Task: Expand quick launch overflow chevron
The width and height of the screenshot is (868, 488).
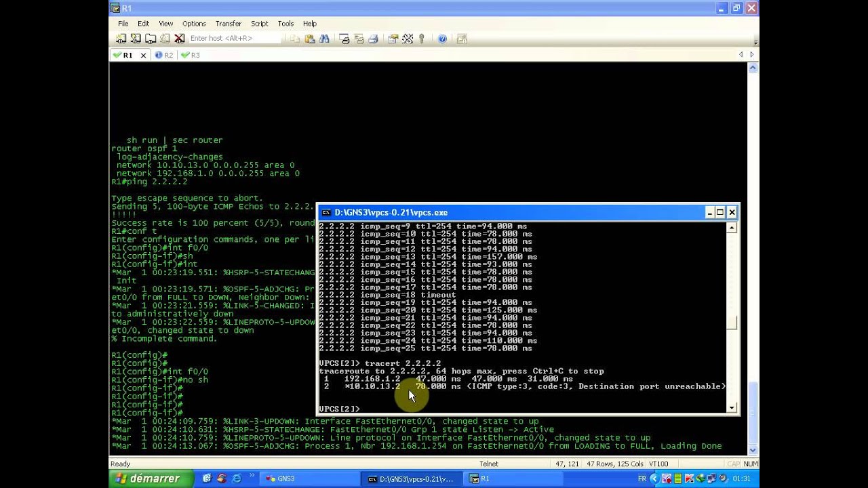Action: 252,476
